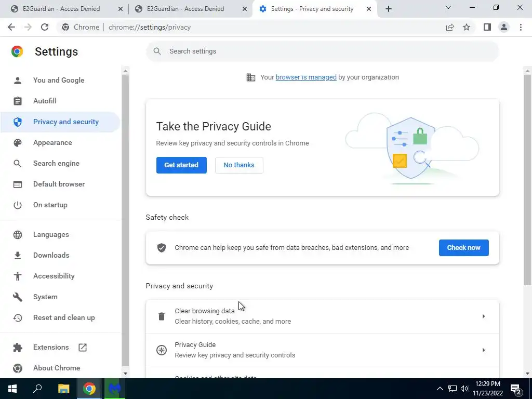Image resolution: width=532 pixels, height=399 pixels.
Task: Open About Chrome
Action: (60, 368)
